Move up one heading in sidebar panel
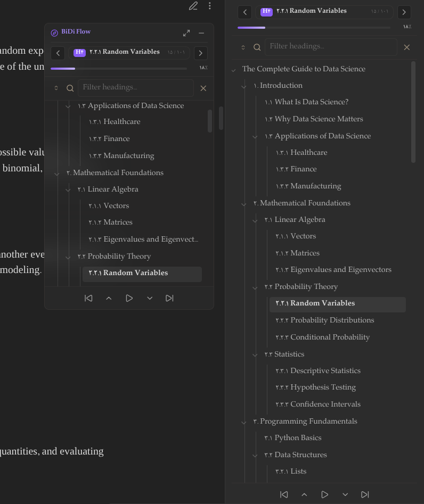The image size is (424, 504). [x=304, y=494]
